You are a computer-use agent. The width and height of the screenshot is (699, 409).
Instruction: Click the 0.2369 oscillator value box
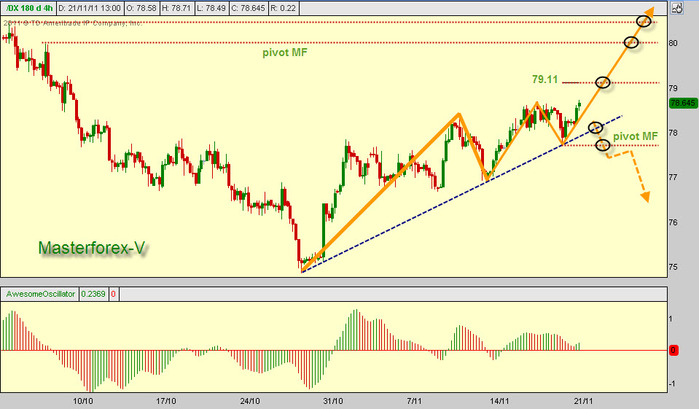[x=93, y=294]
